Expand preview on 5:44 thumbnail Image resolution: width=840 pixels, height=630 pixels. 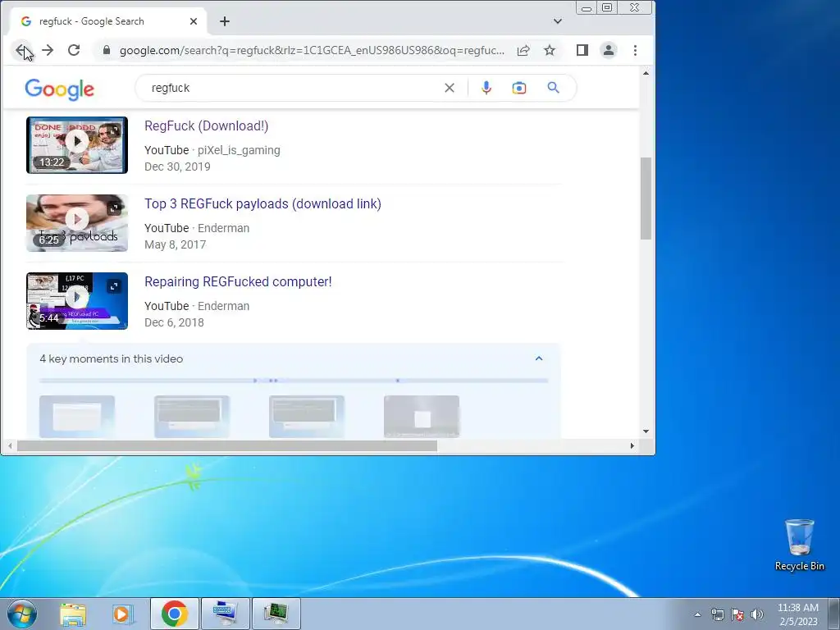tap(114, 286)
